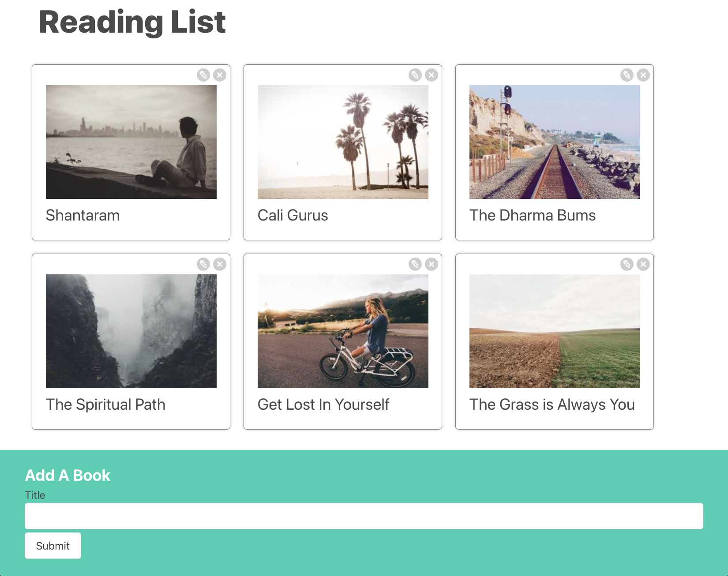
Task: Click the paperclip icon on Get Lost In Yourself
Action: [x=415, y=264]
